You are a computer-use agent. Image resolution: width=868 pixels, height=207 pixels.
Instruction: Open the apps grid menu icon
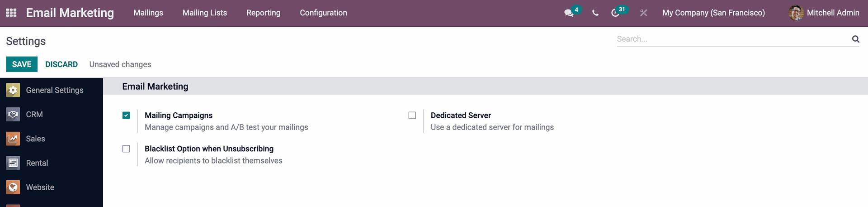(x=11, y=13)
